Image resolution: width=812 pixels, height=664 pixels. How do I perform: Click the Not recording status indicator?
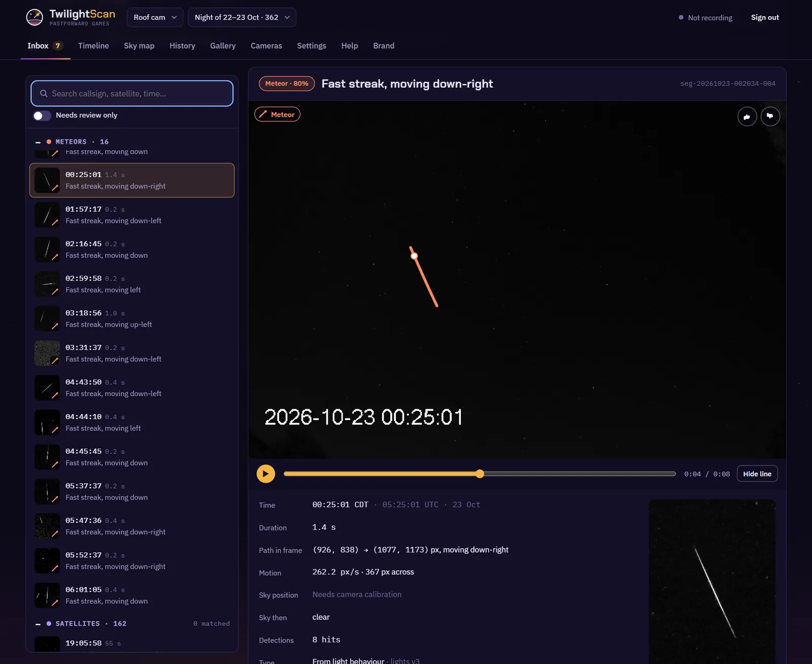click(x=705, y=17)
